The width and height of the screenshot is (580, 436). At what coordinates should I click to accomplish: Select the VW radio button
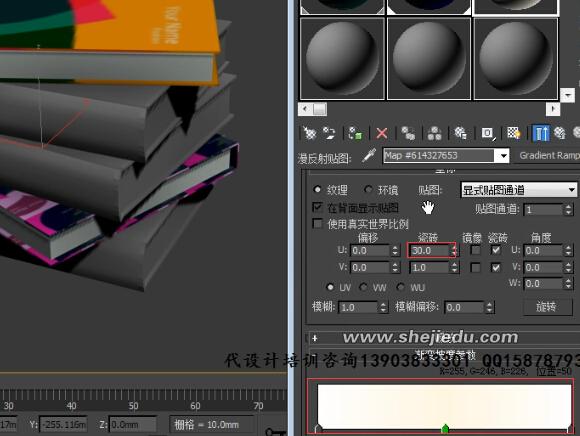pyautogui.click(x=364, y=287)
